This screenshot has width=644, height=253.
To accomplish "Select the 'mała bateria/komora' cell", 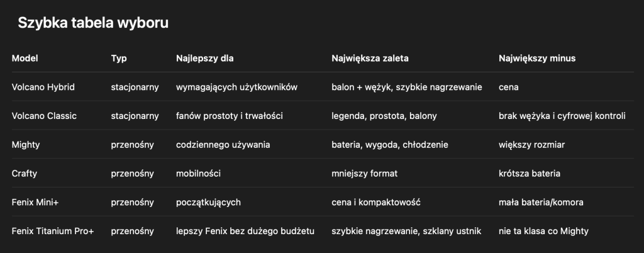I will [x=541, y=202].
